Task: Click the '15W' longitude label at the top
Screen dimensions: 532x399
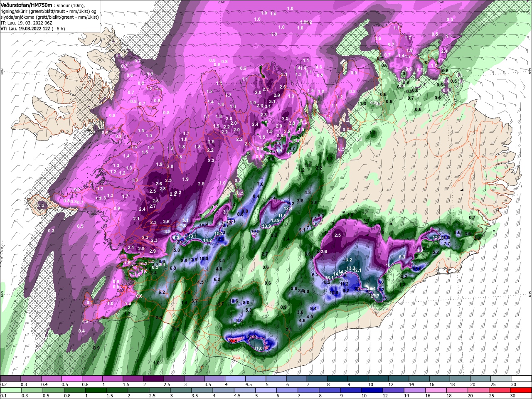Action: point(441,2)
